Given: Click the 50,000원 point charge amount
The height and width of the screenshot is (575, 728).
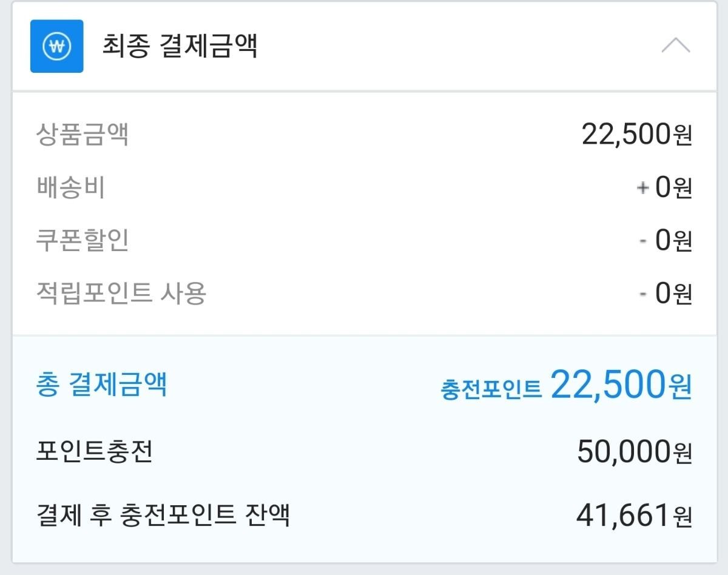Looking at the screenshot, I should tap(634, 452).
